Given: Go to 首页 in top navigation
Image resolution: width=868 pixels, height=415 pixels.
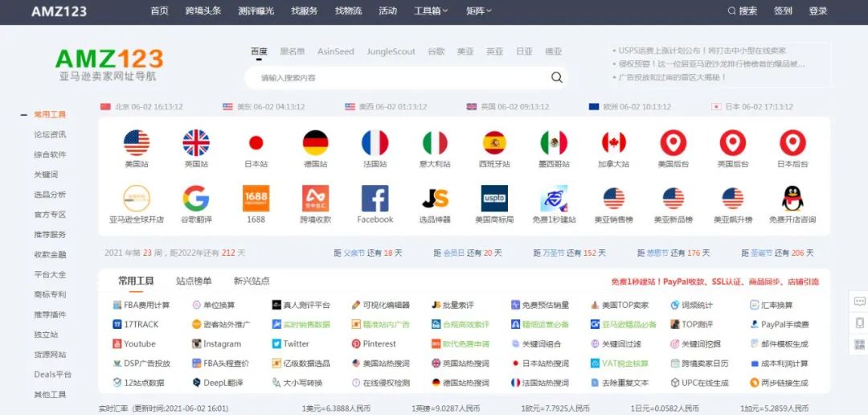Looking at the screenshot, I should point(159,10).
